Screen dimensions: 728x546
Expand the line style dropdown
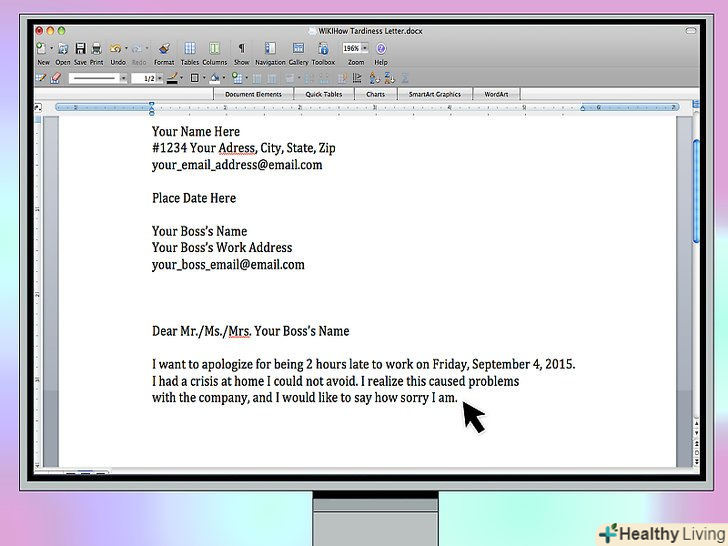[x=124, y=78]
